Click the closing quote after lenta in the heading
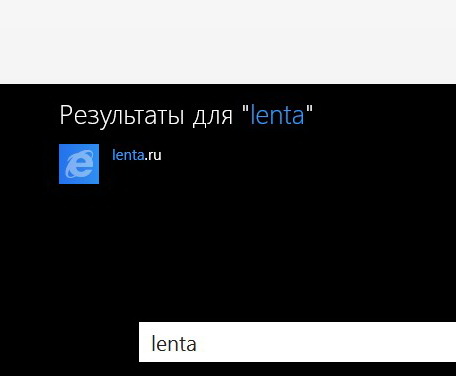 click(x=309, y=108)
